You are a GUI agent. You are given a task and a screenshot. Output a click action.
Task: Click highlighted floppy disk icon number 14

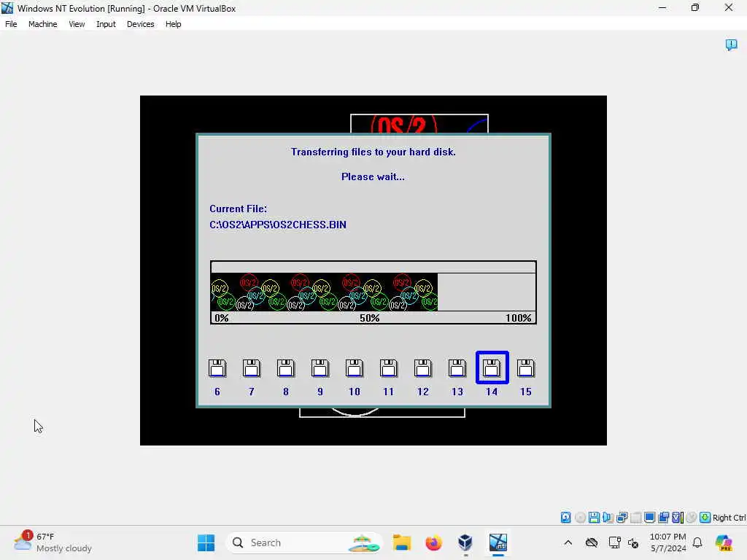492,367
